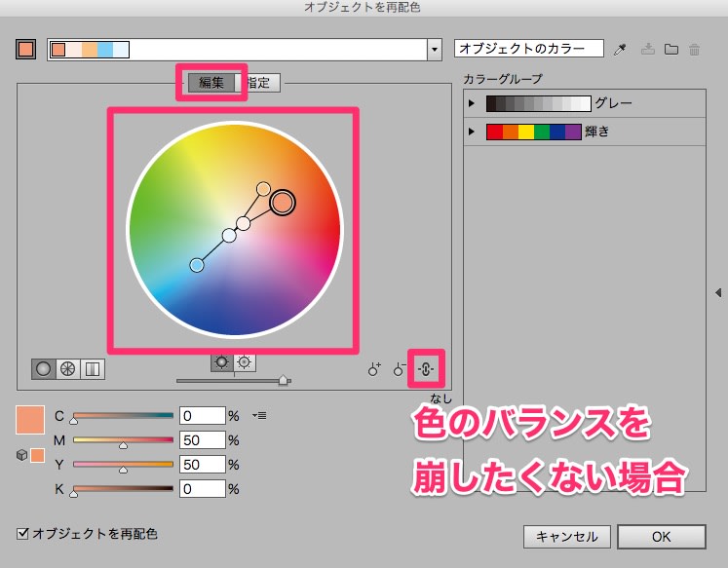Select color bars display icon
Viewport: 728px width, 568px height.
tap(93, 369)
